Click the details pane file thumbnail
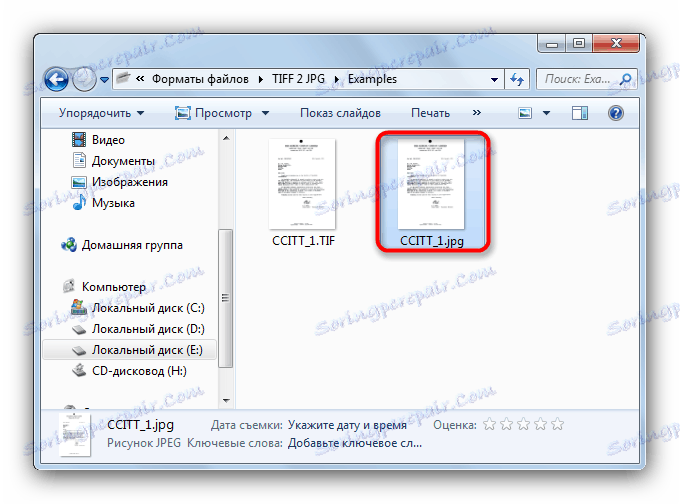 point(75,434)
